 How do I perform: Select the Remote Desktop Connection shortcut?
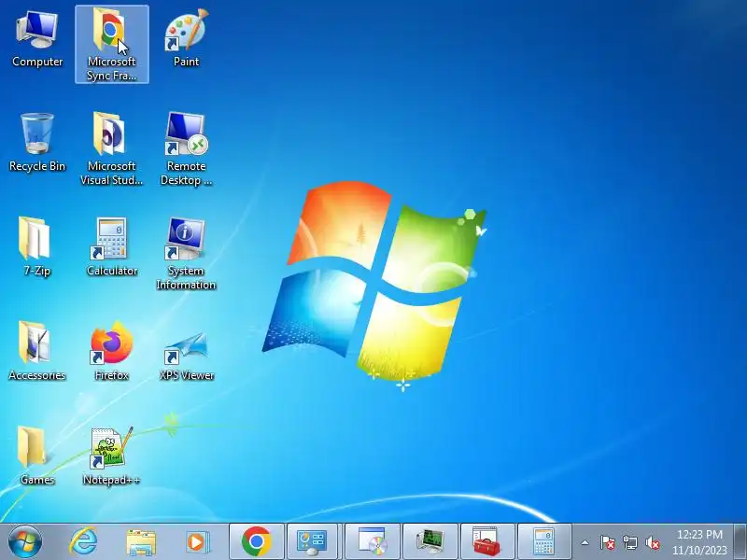pos(186,148)
